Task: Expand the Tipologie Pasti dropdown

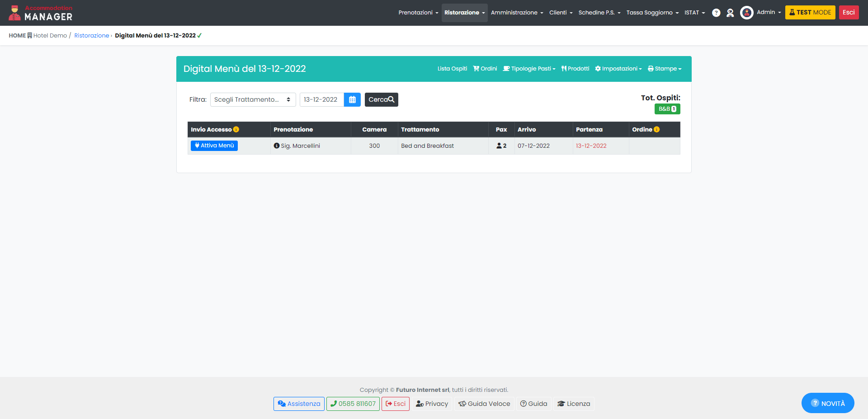Action: point(529,69)
